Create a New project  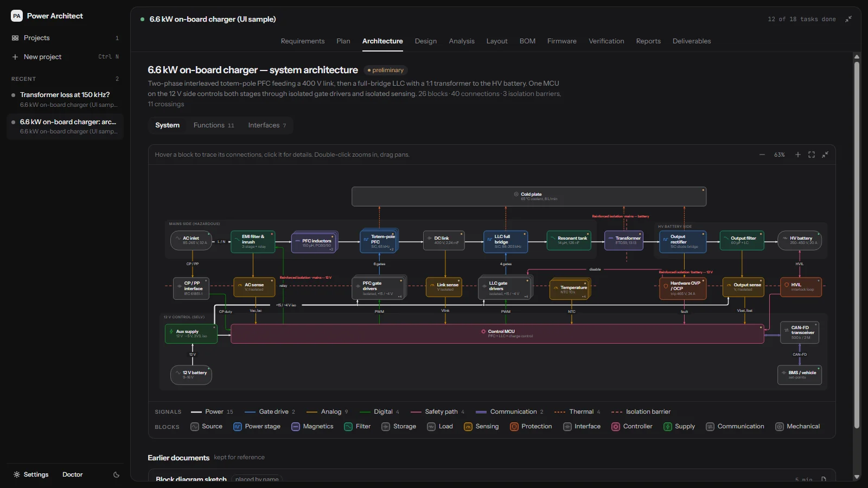[65, 57]
